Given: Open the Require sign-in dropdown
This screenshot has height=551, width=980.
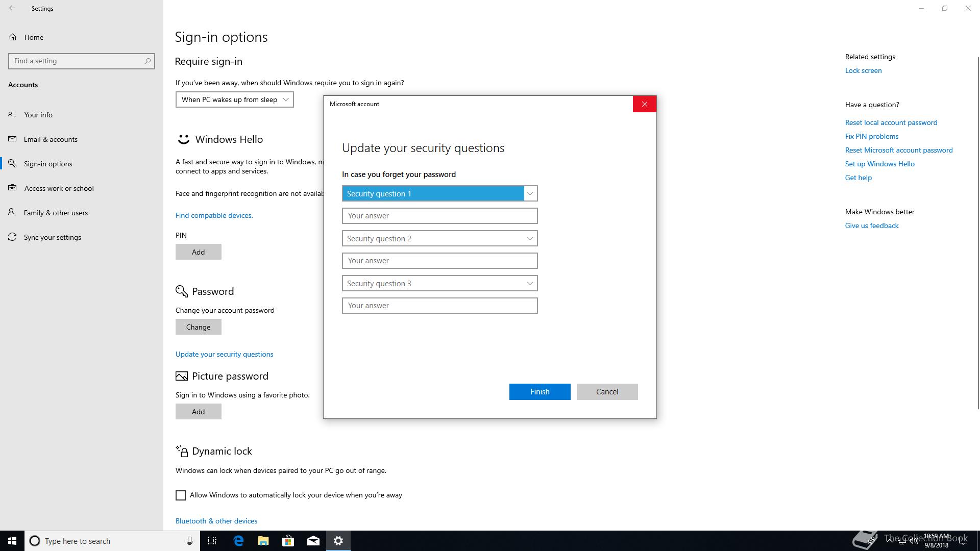Looking at the screenshot, I should (235, 99).
